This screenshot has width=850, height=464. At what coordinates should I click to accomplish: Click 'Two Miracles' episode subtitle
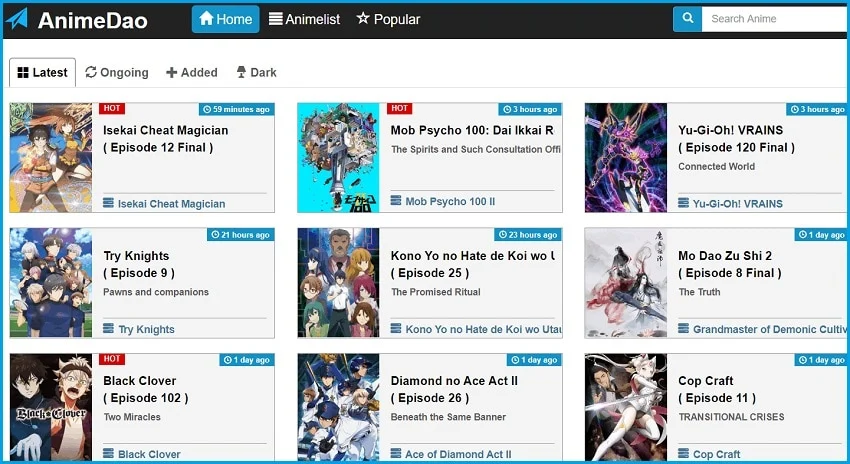tap(132, 417)
